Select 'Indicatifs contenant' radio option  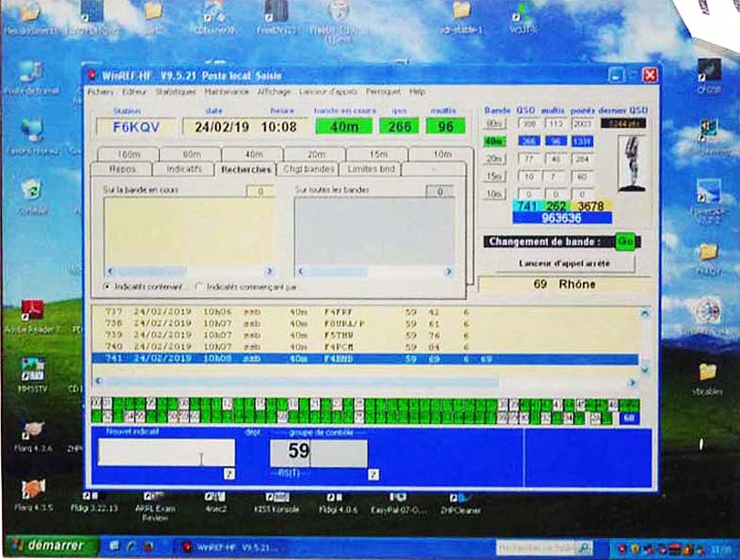click(106, 286)
